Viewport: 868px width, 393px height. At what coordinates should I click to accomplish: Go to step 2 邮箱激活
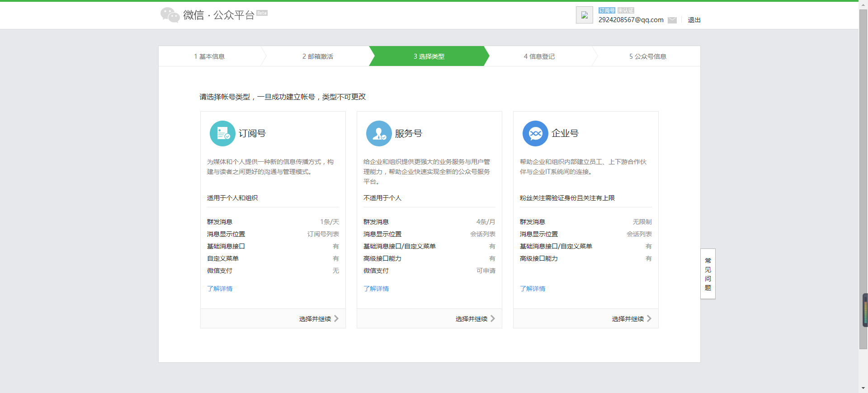click(x=318, y=56)
